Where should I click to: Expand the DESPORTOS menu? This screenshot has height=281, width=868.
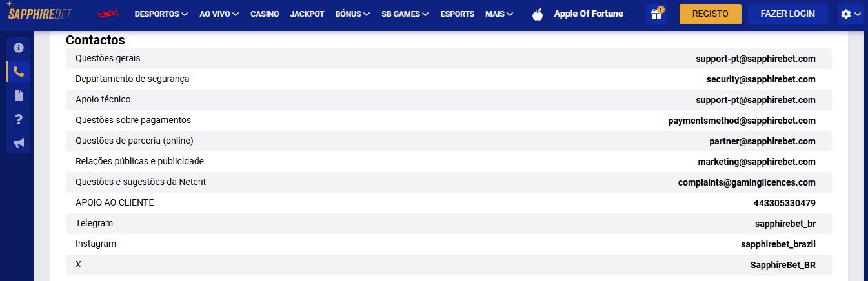click(161, 14)
